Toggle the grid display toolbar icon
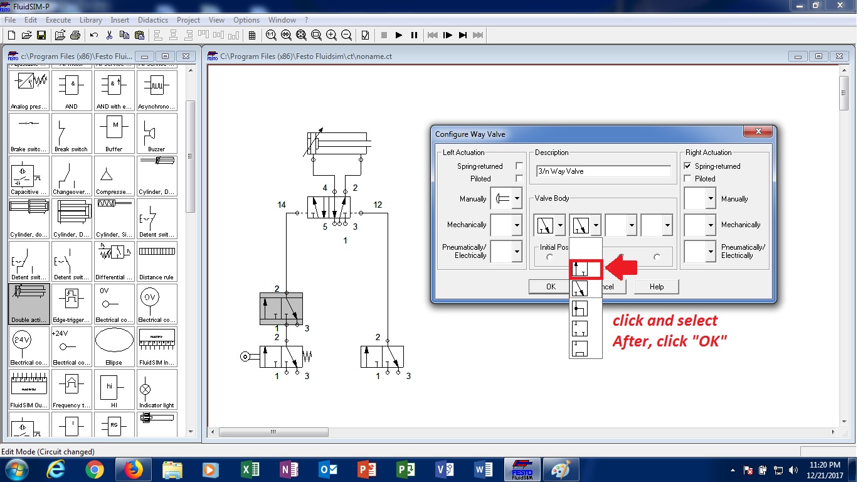 (x=252, y=35)
